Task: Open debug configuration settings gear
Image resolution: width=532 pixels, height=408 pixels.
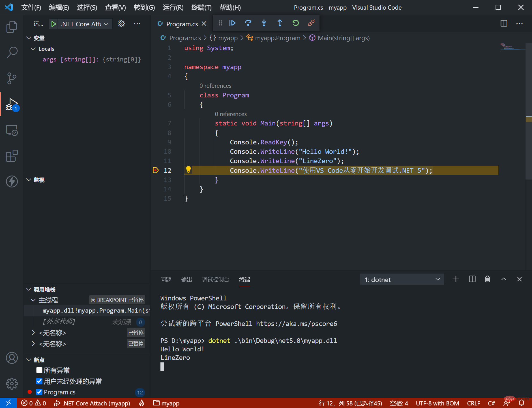Action: tap(121, 24)
